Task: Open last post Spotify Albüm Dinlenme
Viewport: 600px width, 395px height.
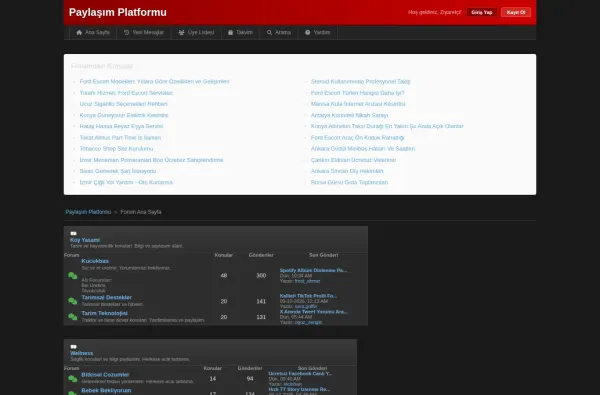Action: [313, 270]
